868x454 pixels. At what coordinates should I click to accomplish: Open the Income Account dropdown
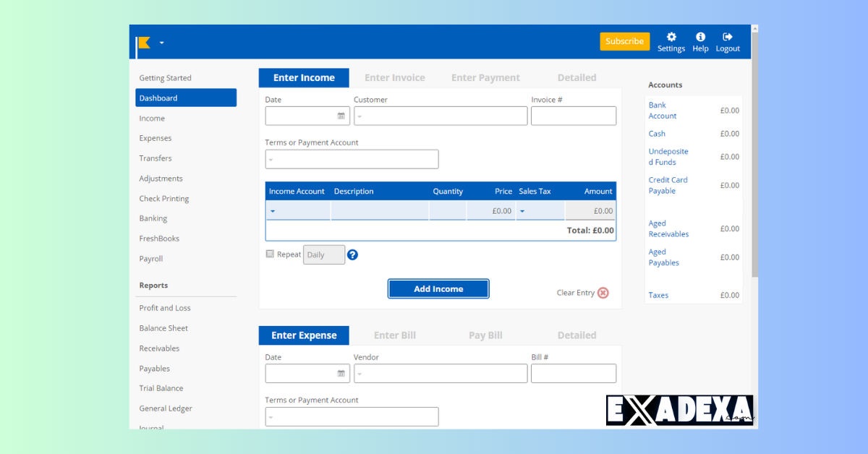point(273,210)
